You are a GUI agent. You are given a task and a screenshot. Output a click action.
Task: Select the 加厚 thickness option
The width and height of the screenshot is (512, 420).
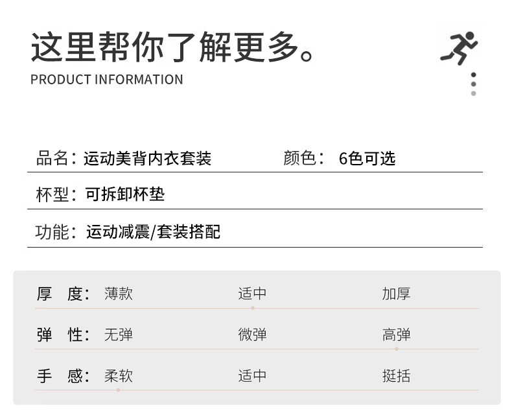(x=396, y=294)
